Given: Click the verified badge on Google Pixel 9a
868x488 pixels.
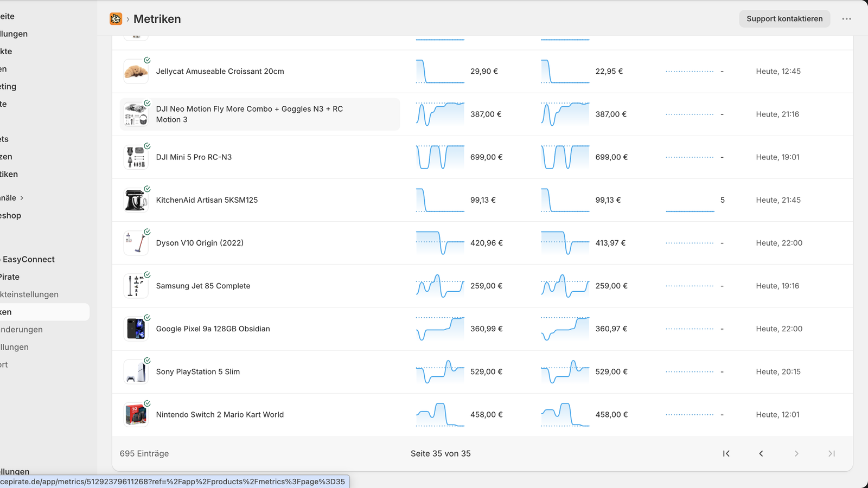Looking at the screenshot, I should [x=147, y=317].
